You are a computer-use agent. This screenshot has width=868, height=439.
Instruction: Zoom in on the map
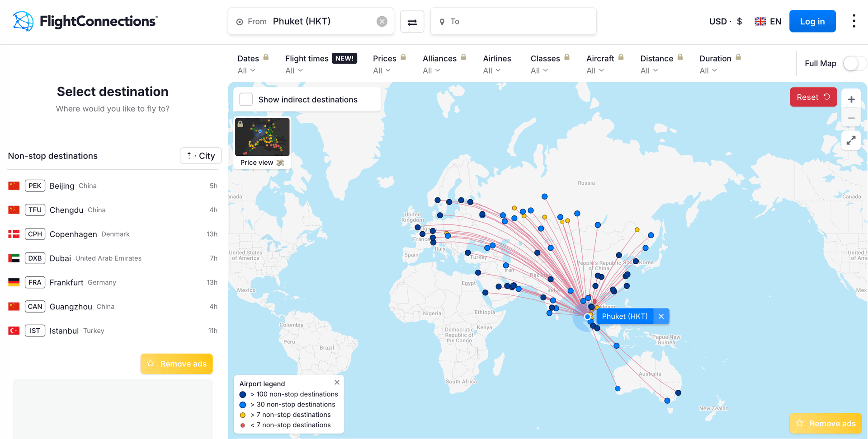tap(851, 98)
